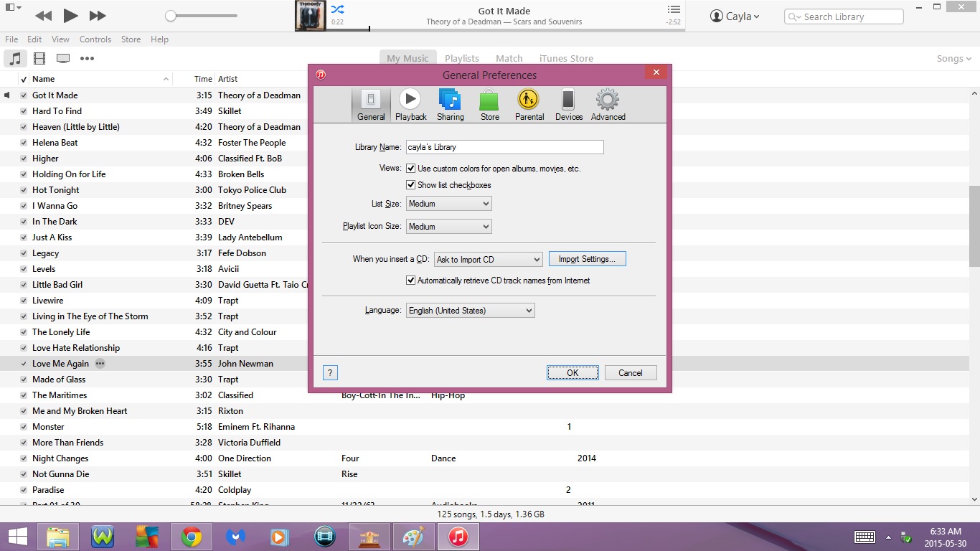This screenshot has width=980, height=551.
Task: Open the Controls menu
Action: pyautogui.click(x=95, y=39)
